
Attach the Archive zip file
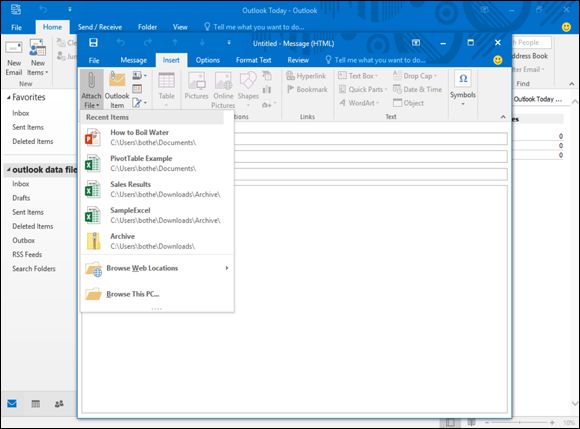click(157, 241)
